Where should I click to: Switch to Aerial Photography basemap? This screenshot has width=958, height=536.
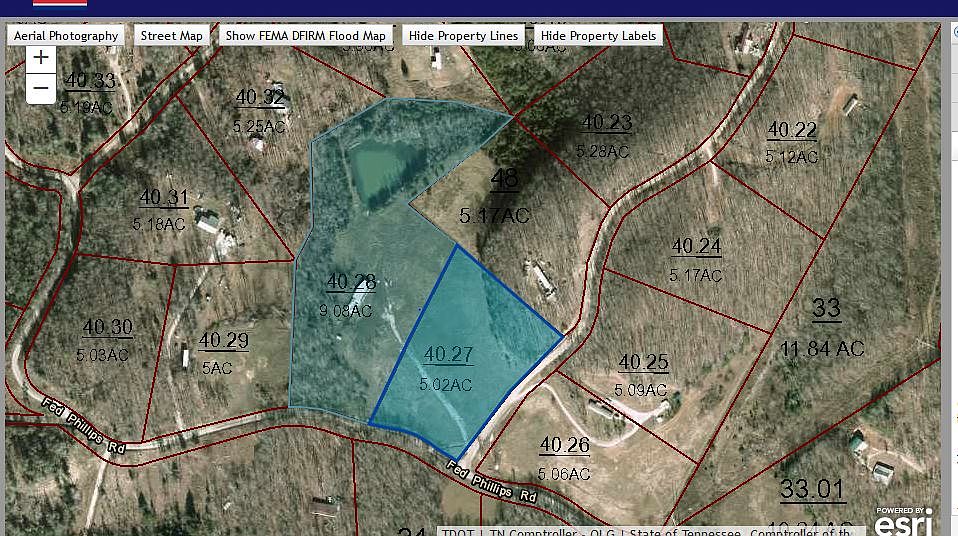click(x=66, y=35)
